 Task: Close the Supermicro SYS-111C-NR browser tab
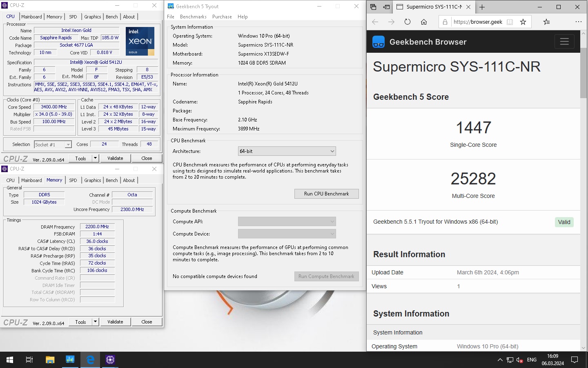[x=468, y=7]
